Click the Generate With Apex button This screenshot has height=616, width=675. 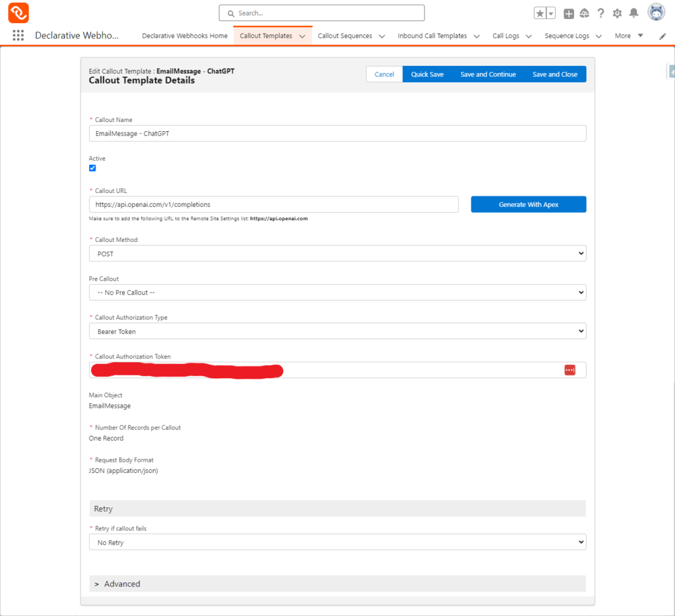click(528, 204)
